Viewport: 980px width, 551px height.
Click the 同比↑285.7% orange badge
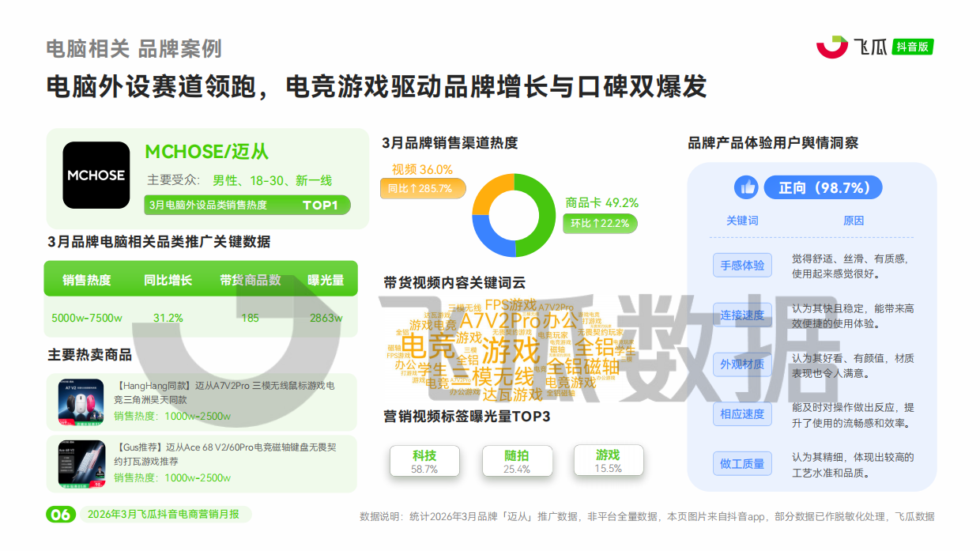423,189
